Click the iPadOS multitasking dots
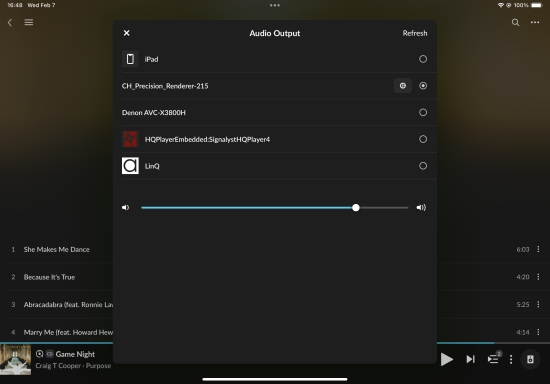550x384 pixels. coord(275,5)
